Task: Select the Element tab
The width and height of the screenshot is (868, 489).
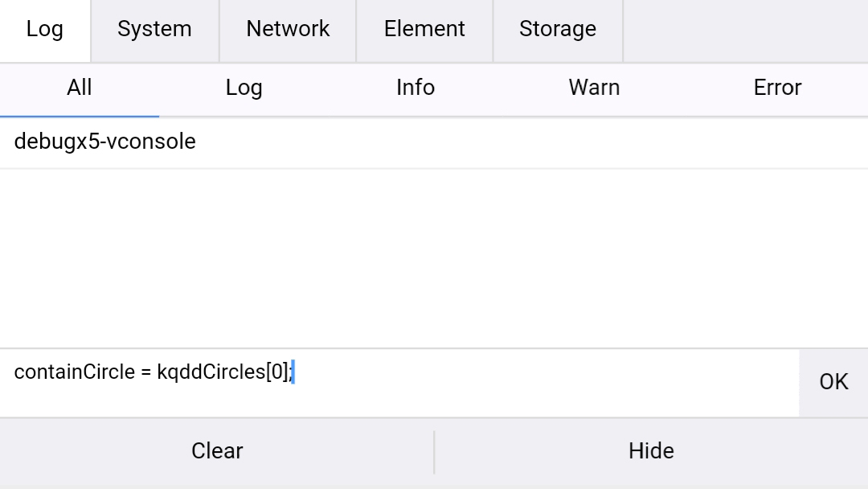Action: 424,30
